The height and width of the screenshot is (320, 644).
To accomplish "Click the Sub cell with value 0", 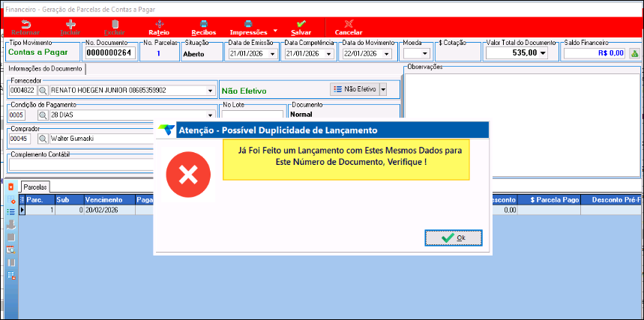I will (70, 210).
